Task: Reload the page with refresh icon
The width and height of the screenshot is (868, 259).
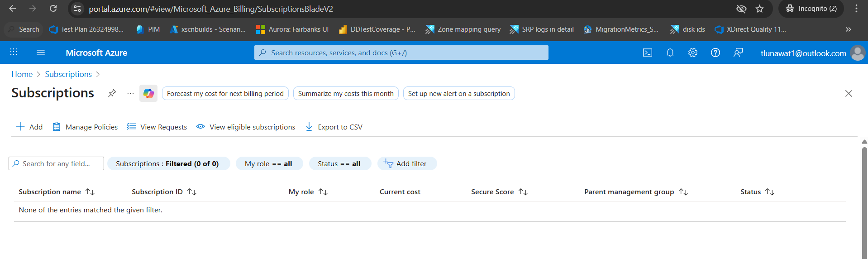Action: coord(53,9)
